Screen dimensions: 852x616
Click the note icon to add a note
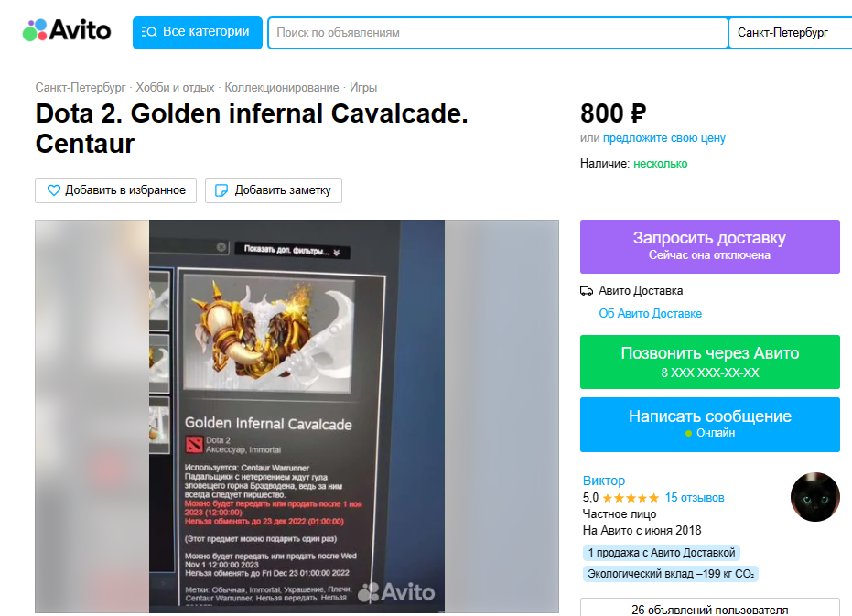coord(221,190)
